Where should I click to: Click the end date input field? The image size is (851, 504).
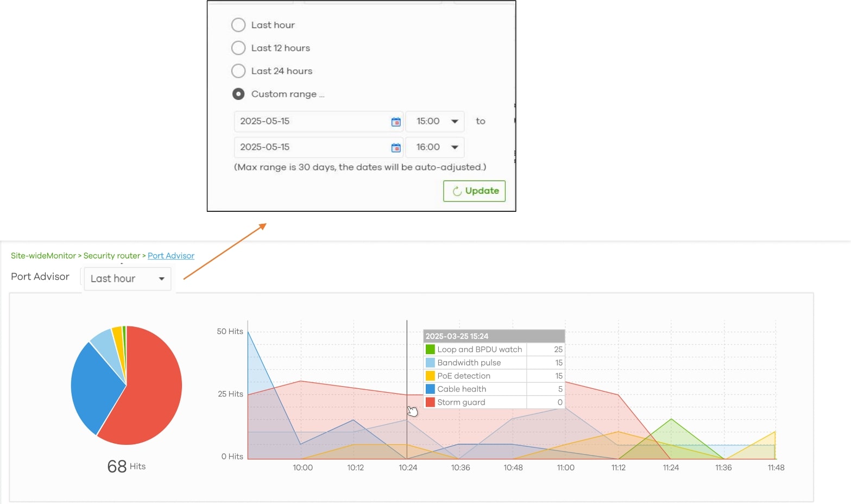click(x=319, y=147)
